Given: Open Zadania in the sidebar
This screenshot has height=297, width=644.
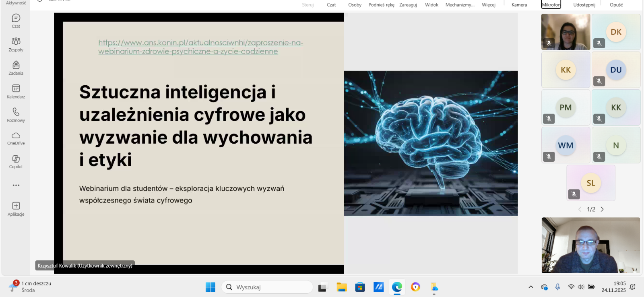Looking at the screenshot, I should 16,68.
